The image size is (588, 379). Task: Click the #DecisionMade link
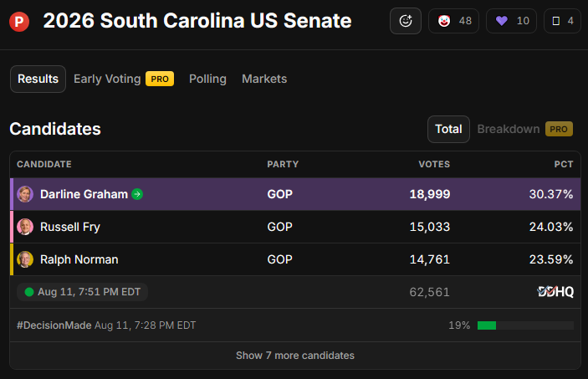click(54, 325)
